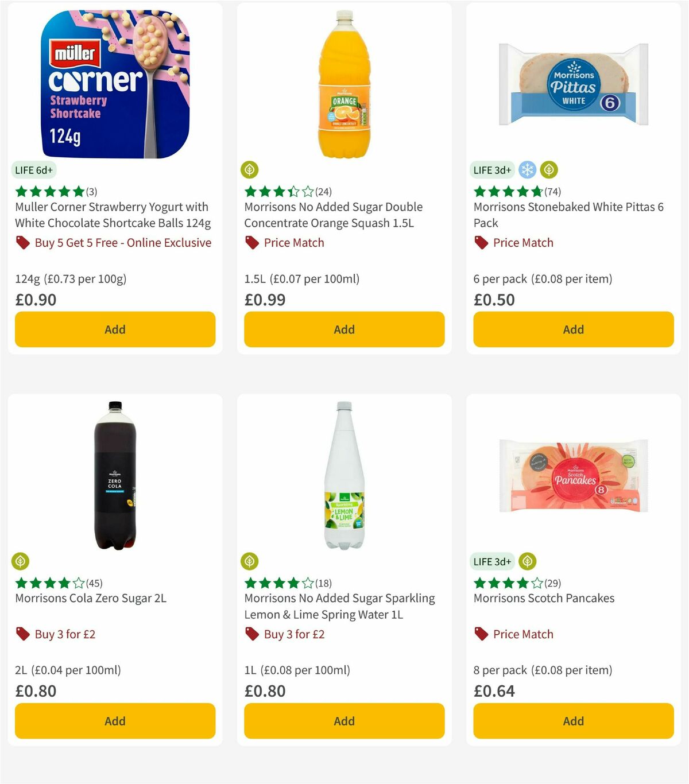The image size is (689, 784).
Task: Click the leaf icon on sparkling lemon lime water
Action: pyautogui.click(x=249, y=561)
